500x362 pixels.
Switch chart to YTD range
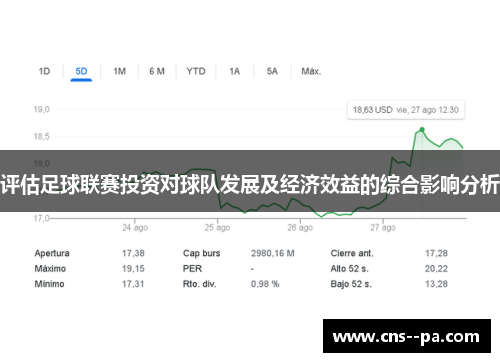[196, 71]
